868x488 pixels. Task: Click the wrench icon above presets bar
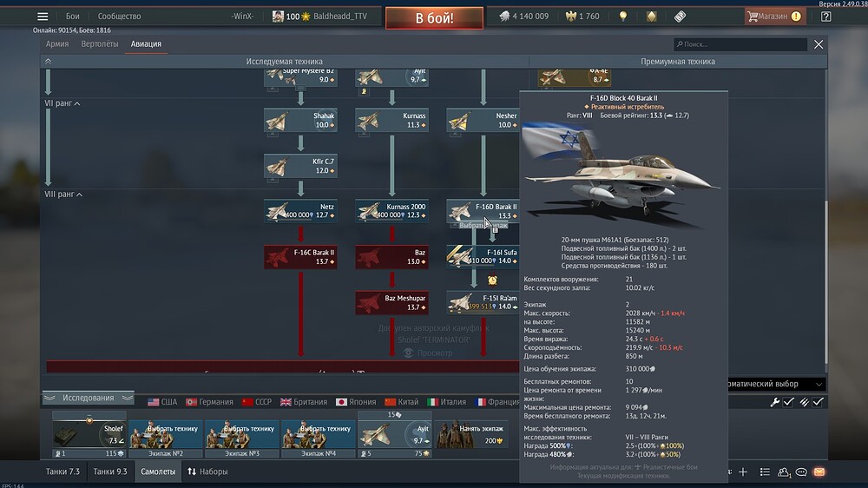(775, 402)
